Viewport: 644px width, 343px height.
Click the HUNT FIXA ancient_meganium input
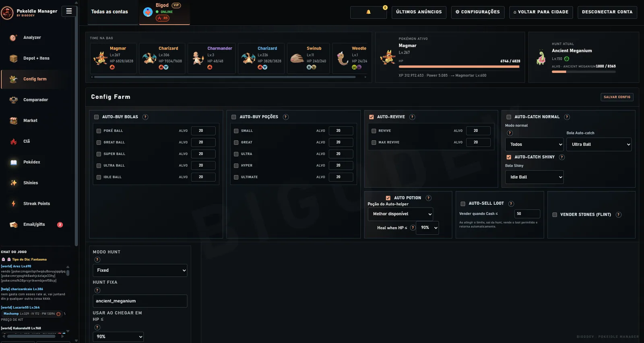[140, 301]
